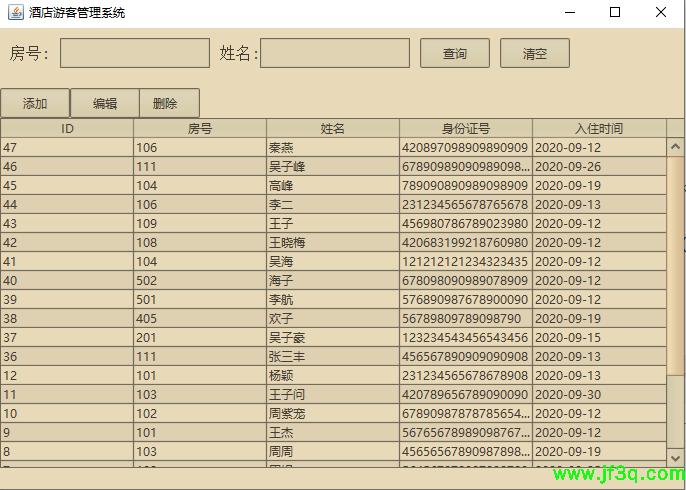
Task: Select the row for guest 周紫宠
Action: (333, 414)
